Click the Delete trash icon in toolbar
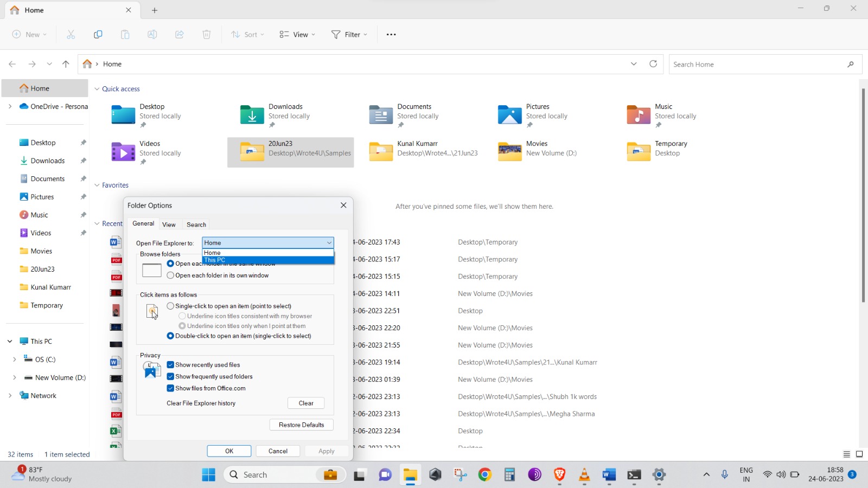 tap(206, 35)
